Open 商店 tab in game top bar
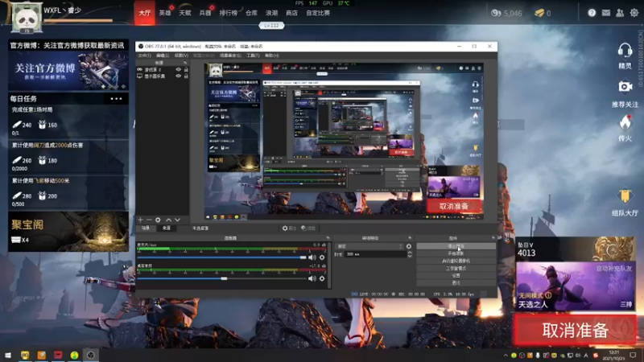The image size is (644, 362). pyautogui.click(x=291, y=13)
